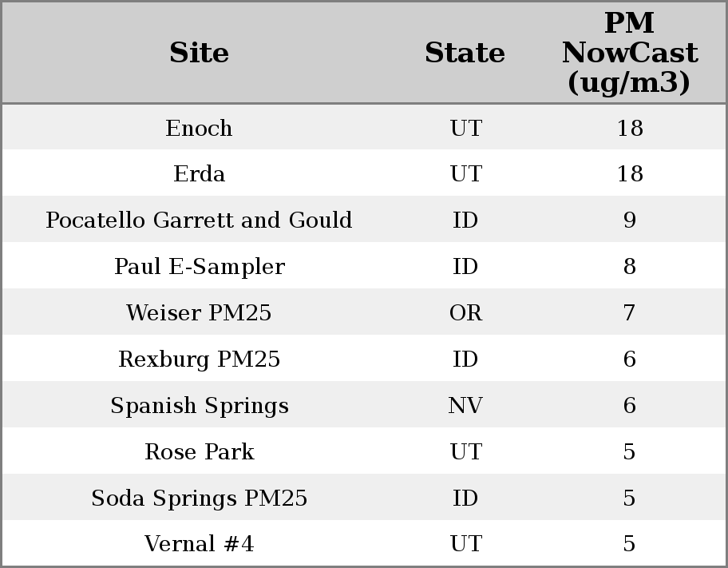The height and width of the screenshot is (568, 728).
Task: Click the UT state cell for Erda
Action: pos(465,174)
